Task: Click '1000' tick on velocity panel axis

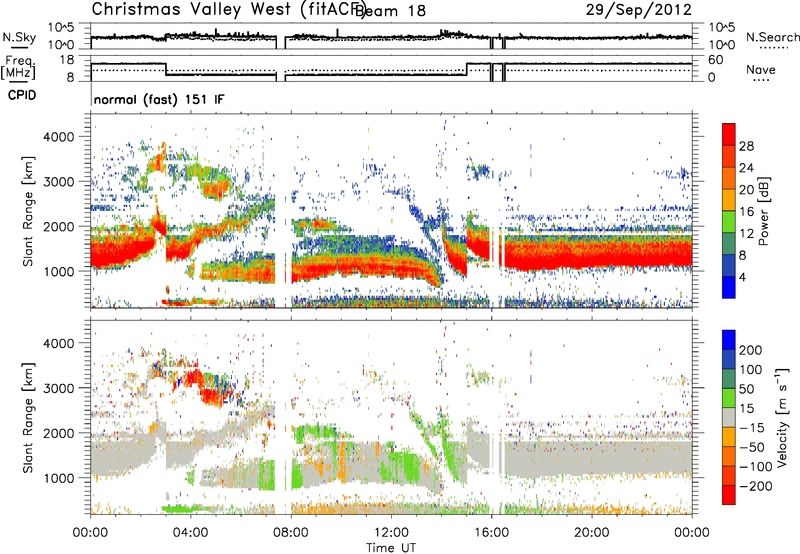Action: point(59,478)
